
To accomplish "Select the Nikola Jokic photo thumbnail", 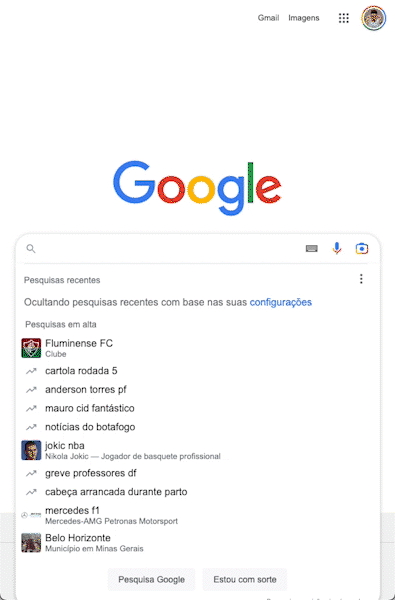I will 31,450.
